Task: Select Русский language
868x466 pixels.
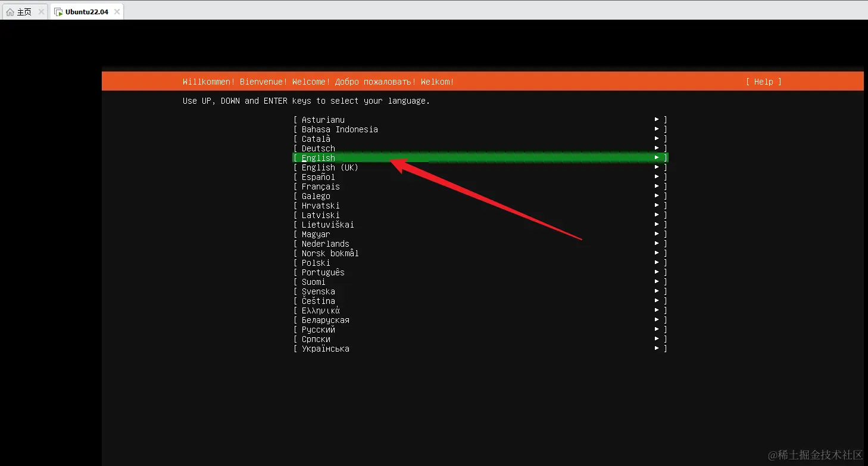Action: click(480, 330)
